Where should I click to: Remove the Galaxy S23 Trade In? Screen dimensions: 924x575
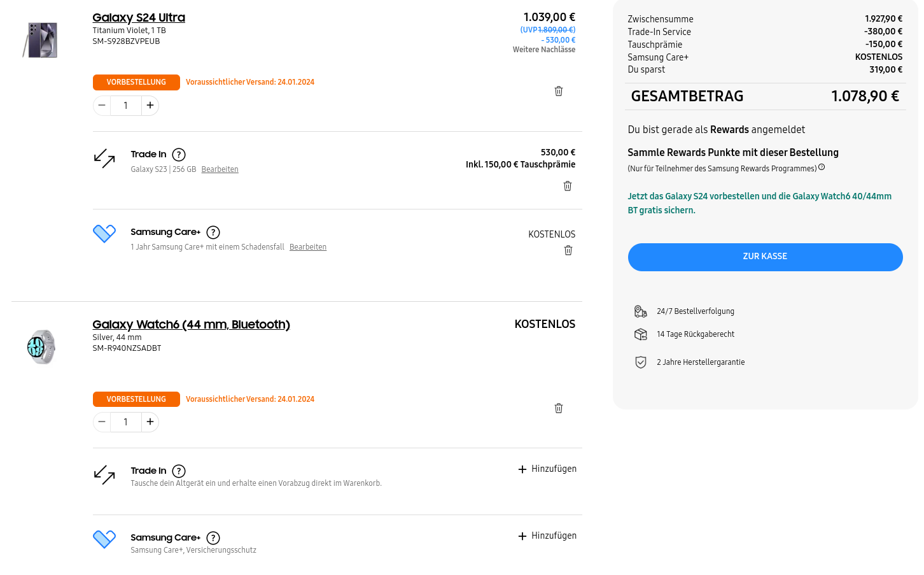(568, 186)
